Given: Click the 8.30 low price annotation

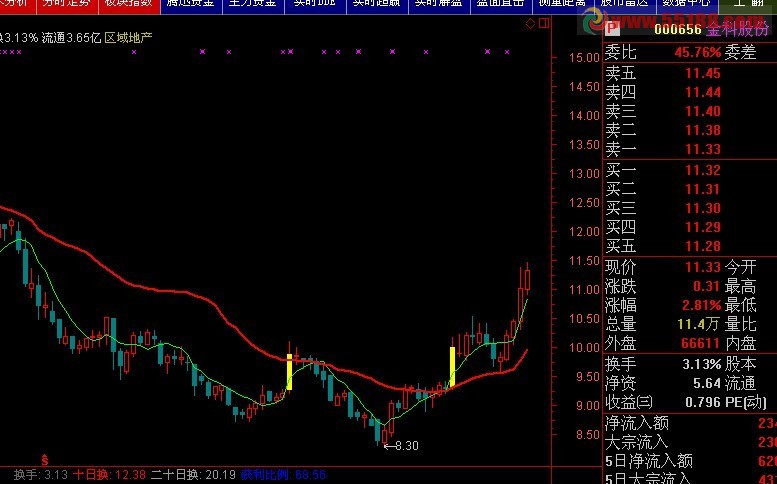Looking at the screenshot, I should pos(402,446).
